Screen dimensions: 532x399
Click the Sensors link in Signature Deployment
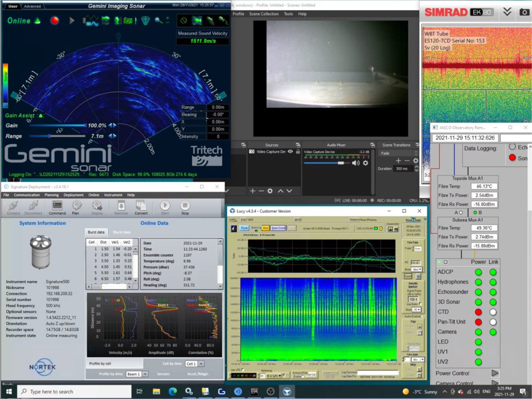[x=163, y=374]
